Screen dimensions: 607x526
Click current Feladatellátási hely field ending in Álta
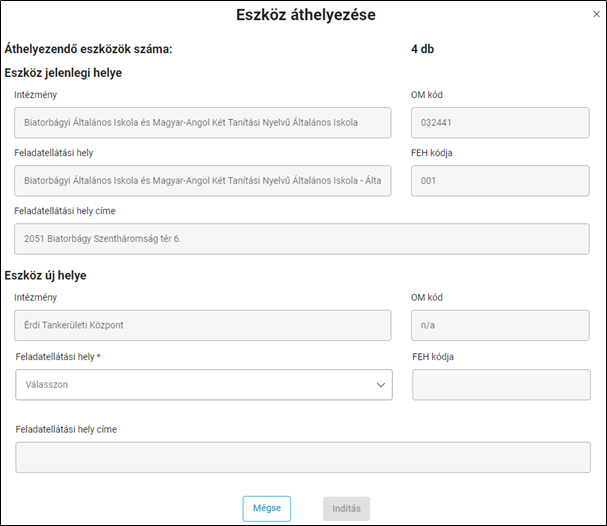coord(202,180)
